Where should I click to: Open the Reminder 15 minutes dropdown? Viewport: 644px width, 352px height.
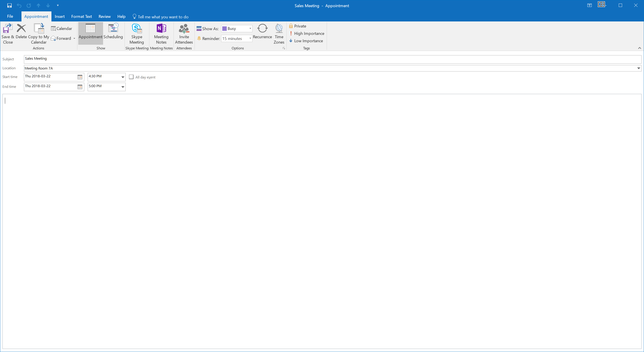(x=237, y=38)
